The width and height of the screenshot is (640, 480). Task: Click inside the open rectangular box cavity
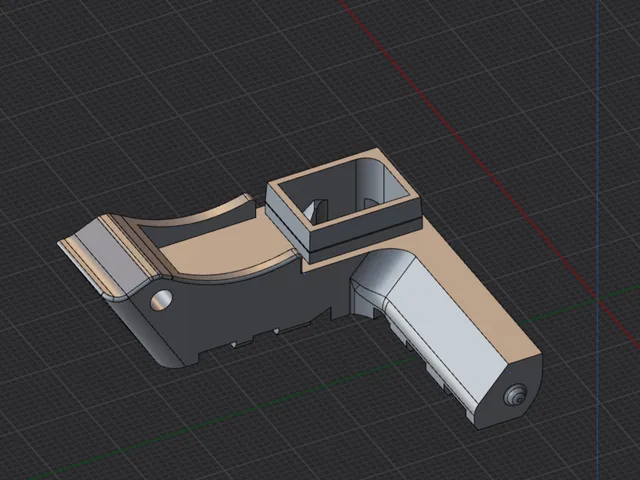coord(342,191)
